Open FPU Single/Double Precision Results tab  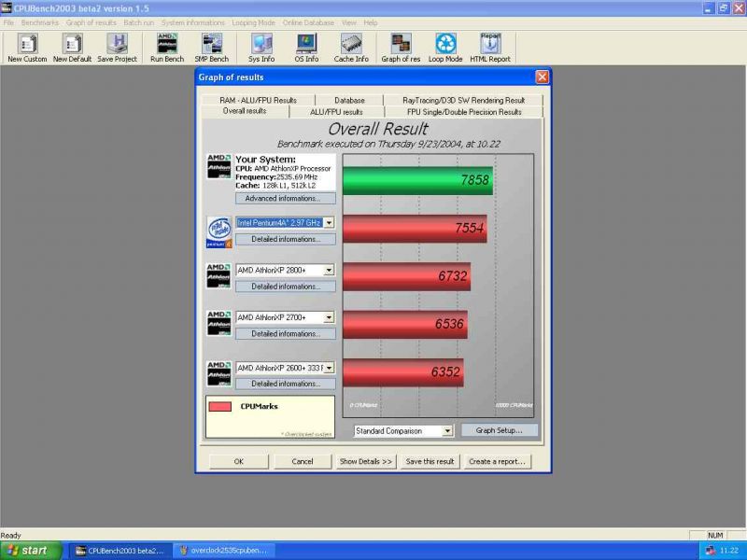[464, 112]
